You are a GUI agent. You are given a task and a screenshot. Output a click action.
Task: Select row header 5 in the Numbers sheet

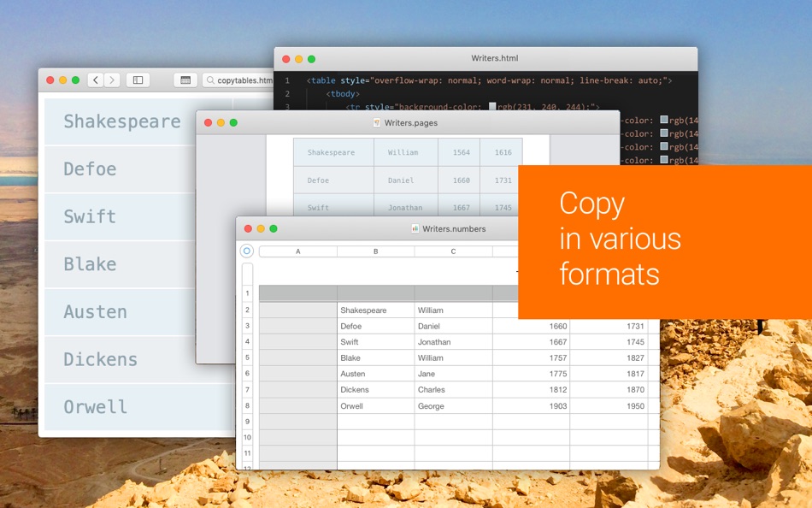pos(247,357)
